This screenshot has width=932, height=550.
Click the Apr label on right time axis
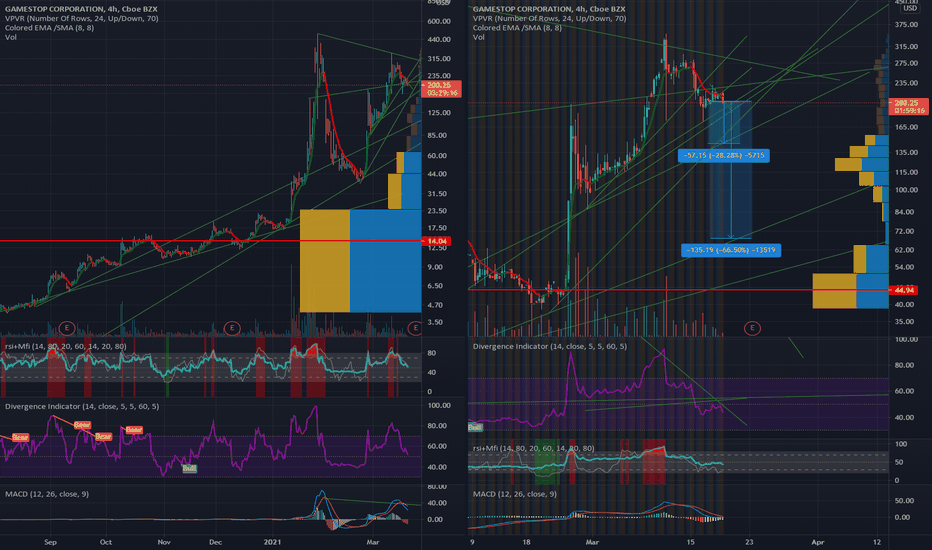click(818, 542)
